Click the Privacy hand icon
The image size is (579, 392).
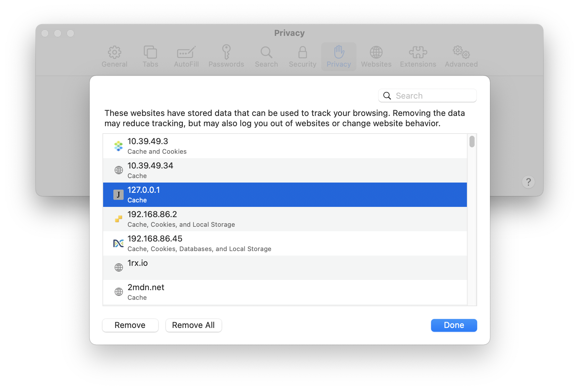pos(338,56)
